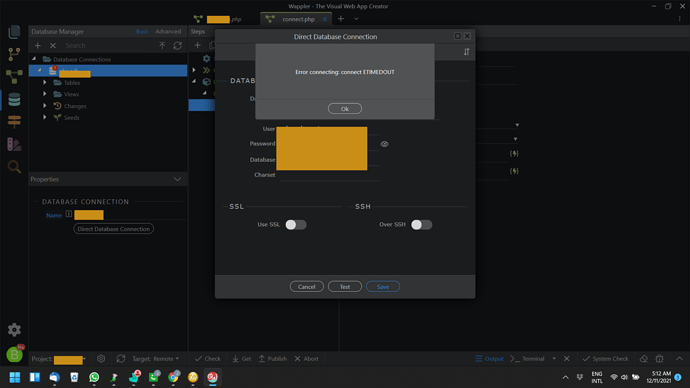
Task: Open the first .php file tab
Action: point(218,19)
